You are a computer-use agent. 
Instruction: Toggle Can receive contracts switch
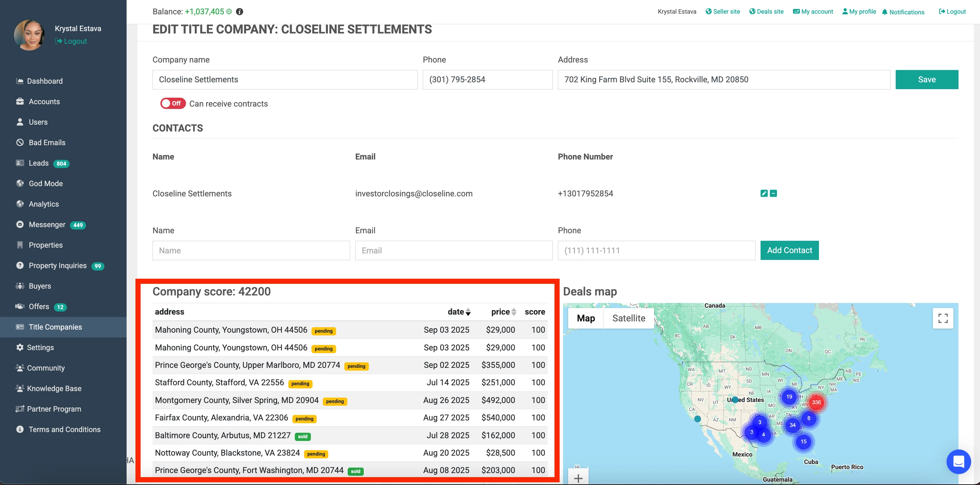pyautogui.click(x=173, y=103)
